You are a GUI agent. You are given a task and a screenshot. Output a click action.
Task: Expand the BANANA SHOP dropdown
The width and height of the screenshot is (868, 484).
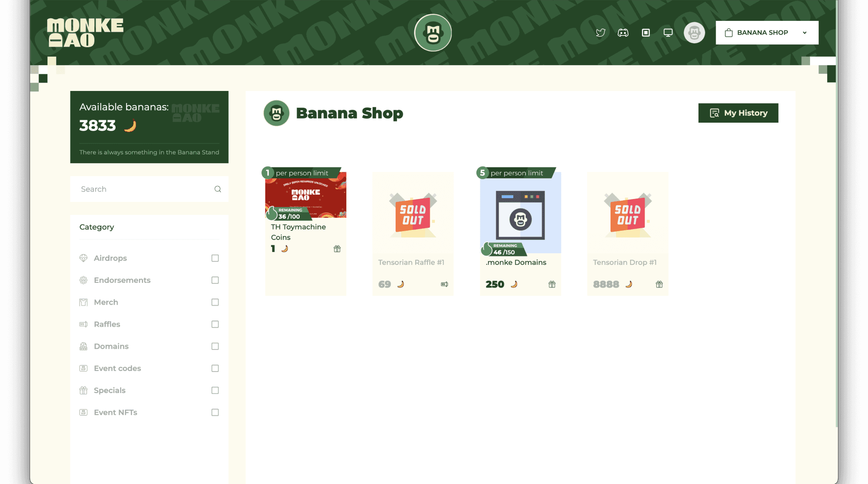pos(767,33)
